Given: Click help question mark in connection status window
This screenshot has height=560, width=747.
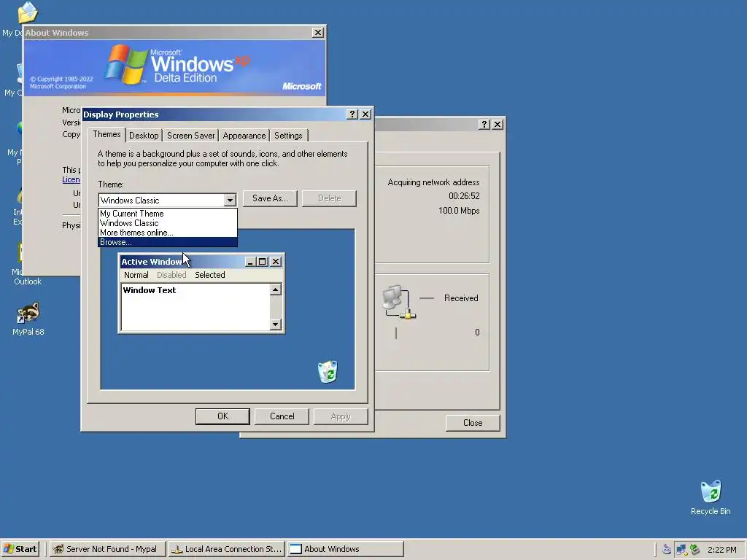Looking at the screenshot, I should click(484, 124).
